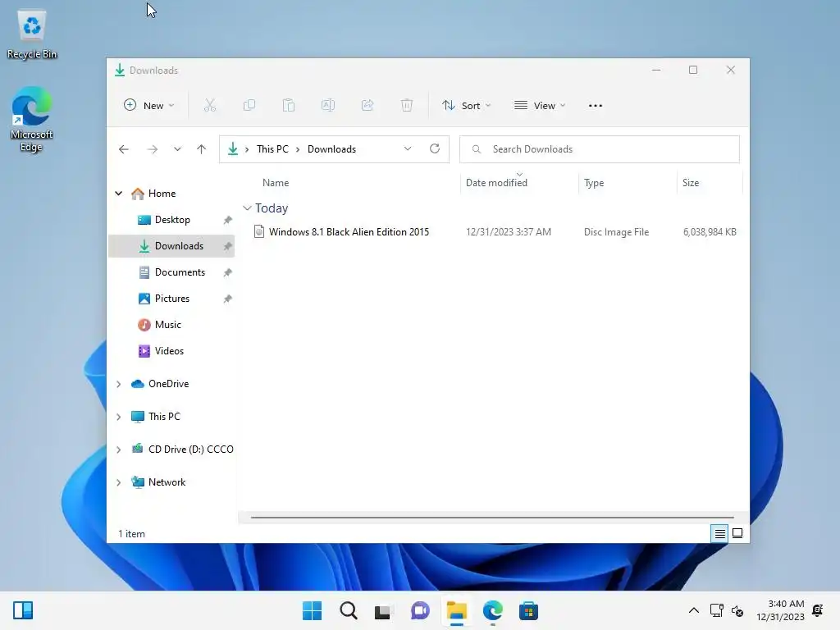Open the New dropdown menu

pyautogui.click(x=149, y=106)
